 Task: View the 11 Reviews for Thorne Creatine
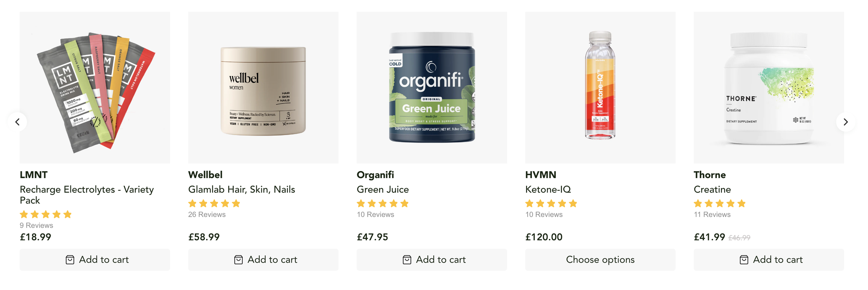coord(712,215)
